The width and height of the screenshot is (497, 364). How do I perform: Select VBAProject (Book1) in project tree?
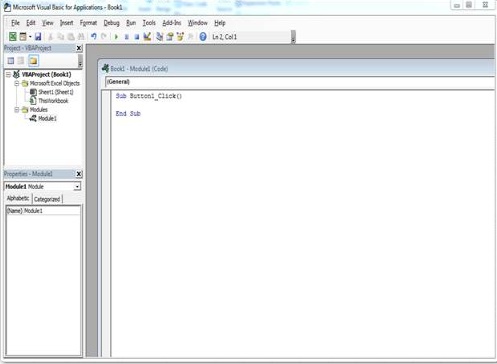[46, 74]
